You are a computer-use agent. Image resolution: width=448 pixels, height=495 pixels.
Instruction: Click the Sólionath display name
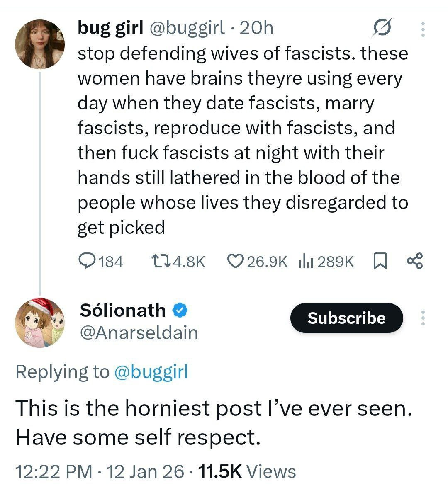[x=122, y=310]
